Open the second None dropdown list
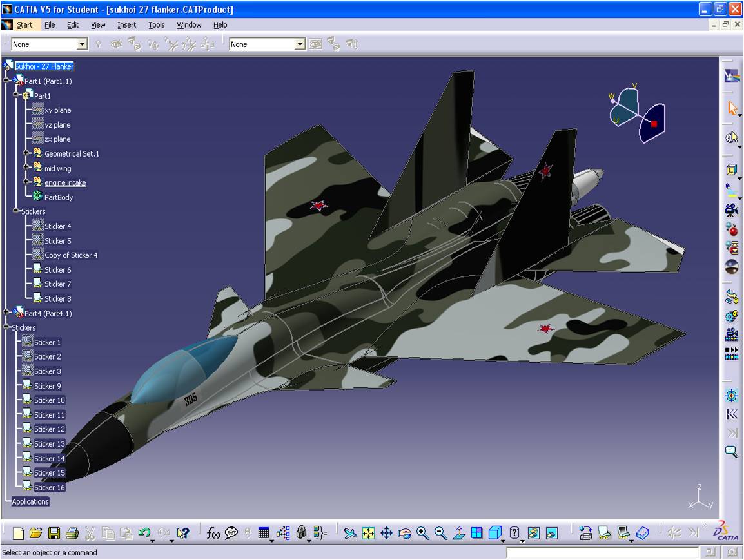 tap(299, 44)
